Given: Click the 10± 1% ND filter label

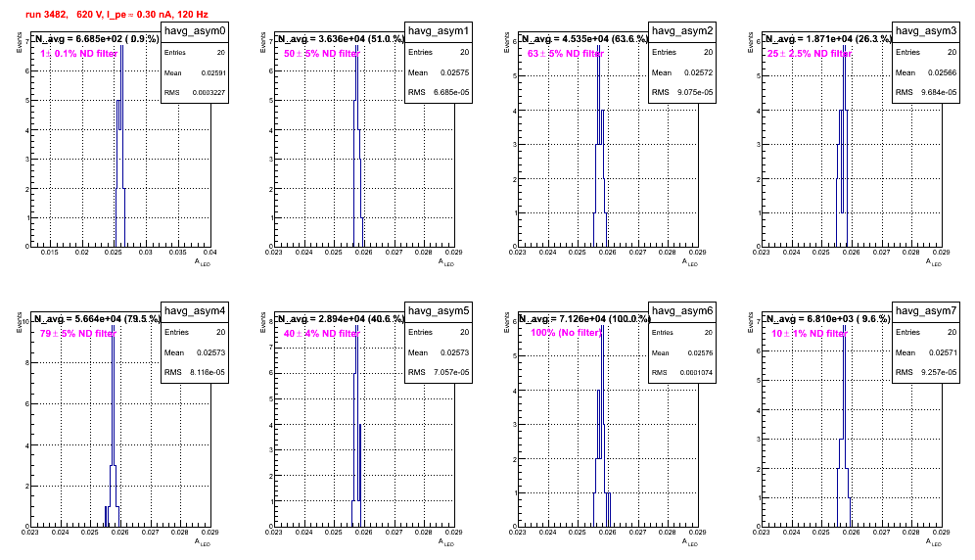Looking at the screenshot, I should 809,334.
